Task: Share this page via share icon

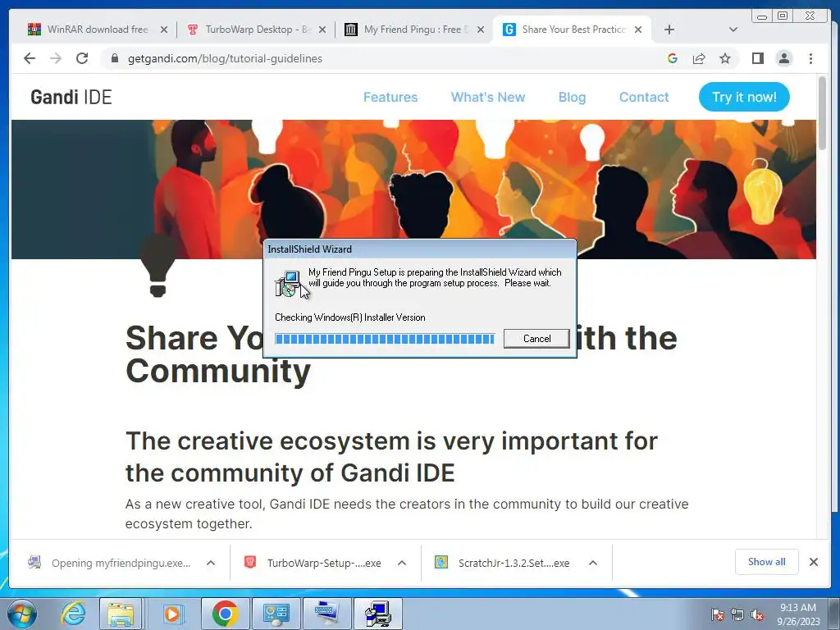Action: [x=699, y=58]
